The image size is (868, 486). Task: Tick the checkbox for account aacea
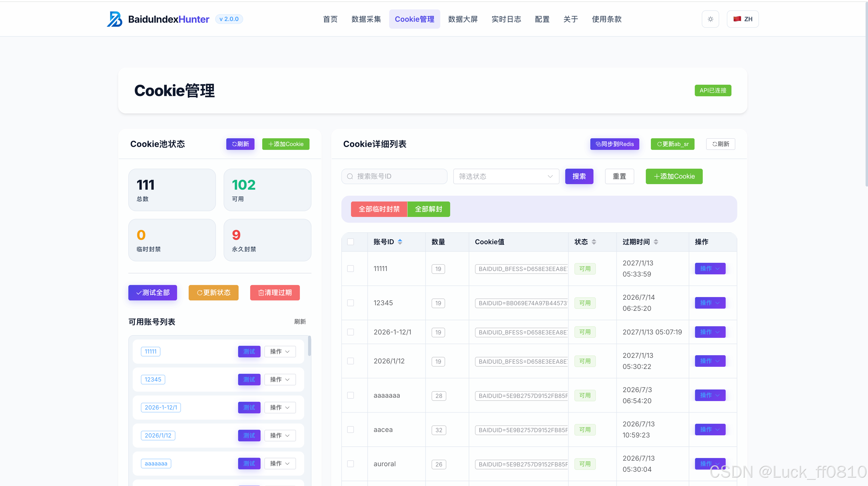[x=351, y=429]
